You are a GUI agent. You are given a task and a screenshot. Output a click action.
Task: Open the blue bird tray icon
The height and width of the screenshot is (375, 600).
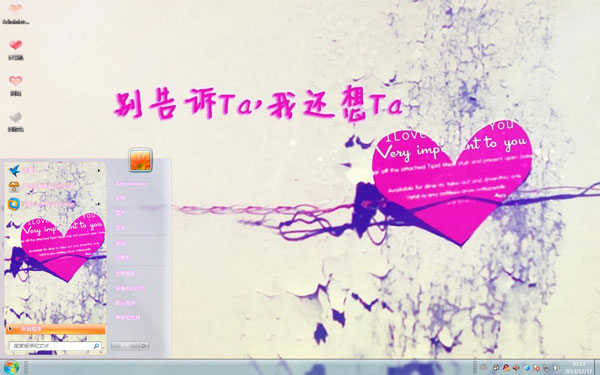[527, 368]
